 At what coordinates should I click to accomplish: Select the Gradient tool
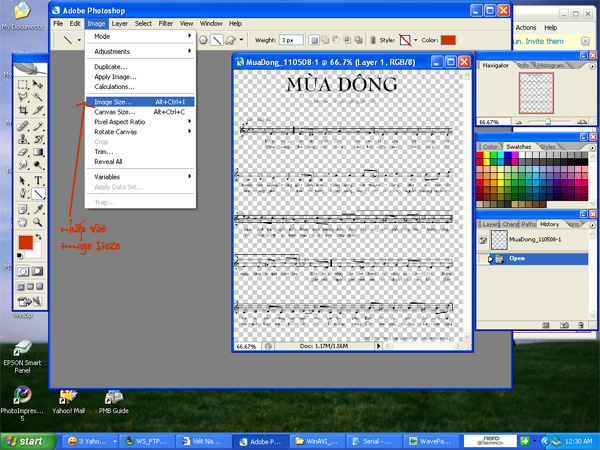coord(38,152)
